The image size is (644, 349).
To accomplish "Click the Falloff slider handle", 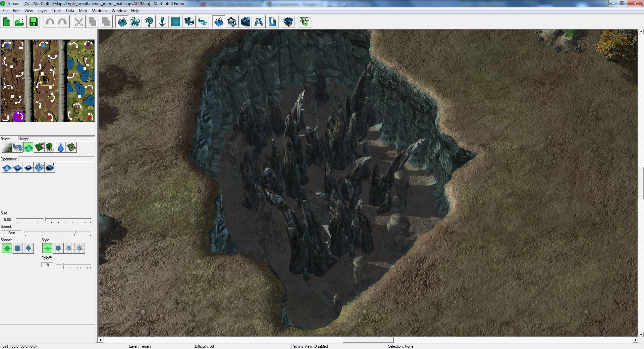I will pyautogui.click(x=63, y=265).
